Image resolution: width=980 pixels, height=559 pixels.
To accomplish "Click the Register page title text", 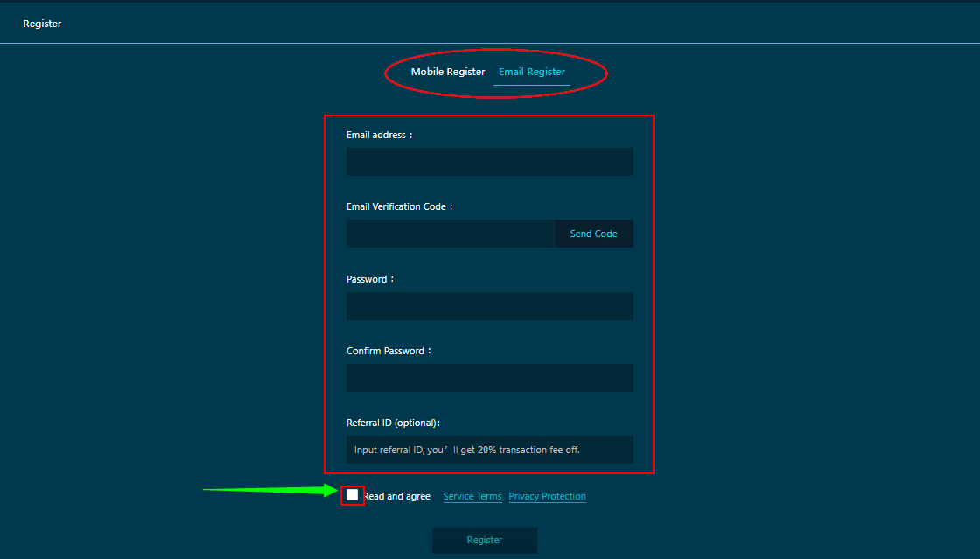I will 43,24.
